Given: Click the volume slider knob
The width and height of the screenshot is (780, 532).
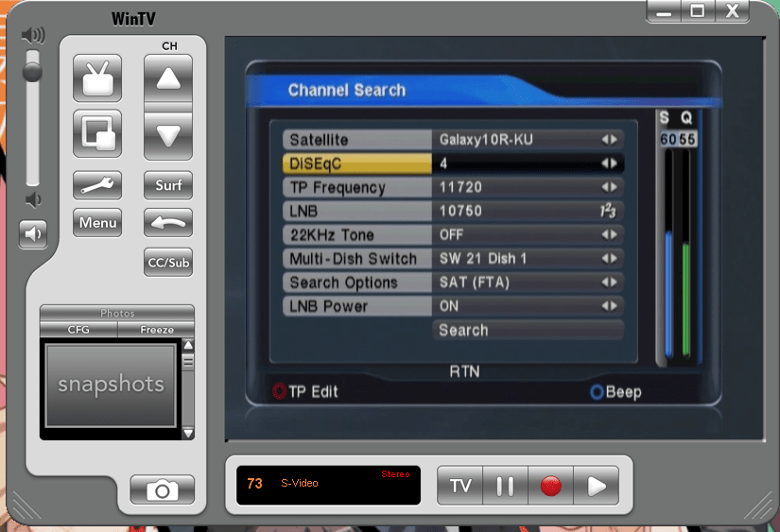Looking at the screenshot, I should point(33,72).
